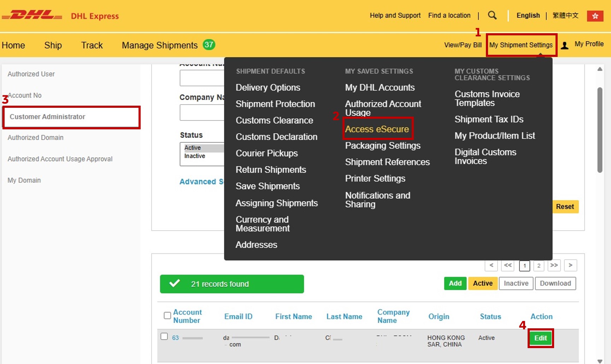Open Find a location link
Viewport: 611px width, 364px height.
pos(449,15)
